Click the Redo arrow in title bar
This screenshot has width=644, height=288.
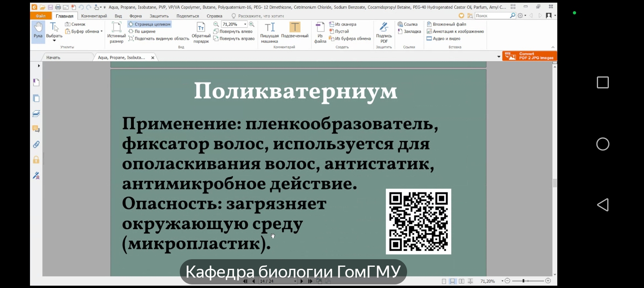point(89,7)
